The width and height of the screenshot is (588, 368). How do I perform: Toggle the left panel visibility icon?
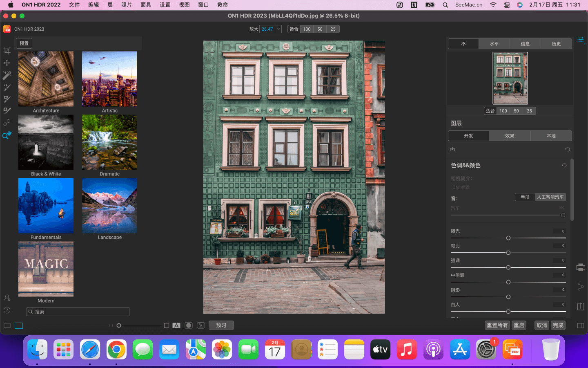[x=7, y=325]
